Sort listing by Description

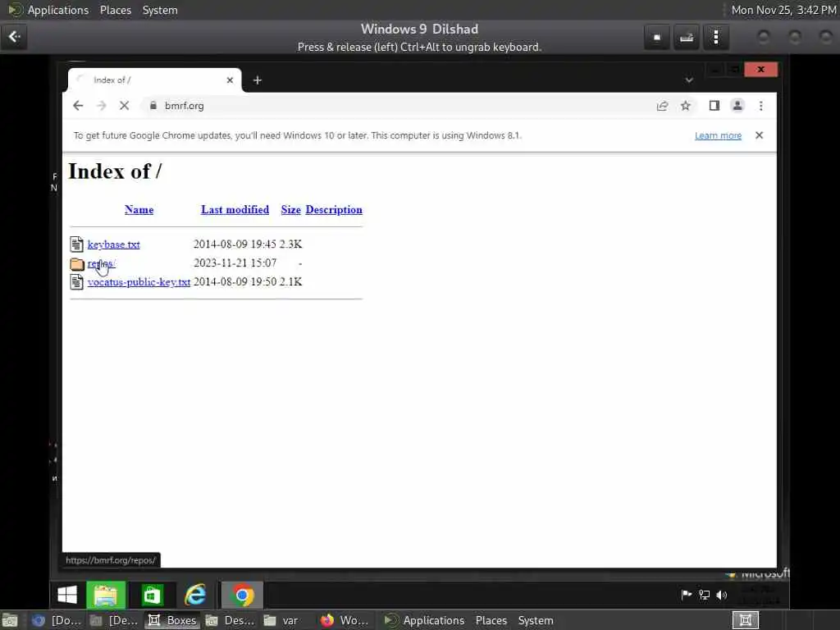[x=334, y=209]
